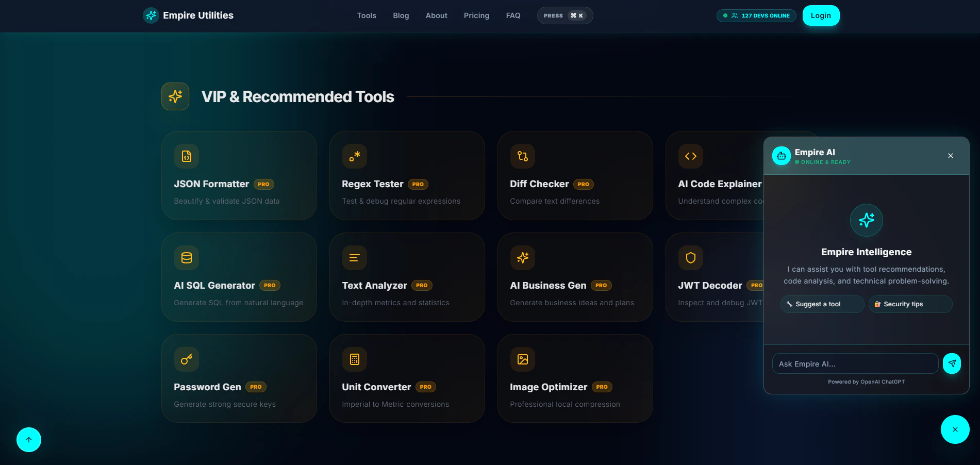
Task: Open the Password Gen key icon
Action: coord(186,359)
